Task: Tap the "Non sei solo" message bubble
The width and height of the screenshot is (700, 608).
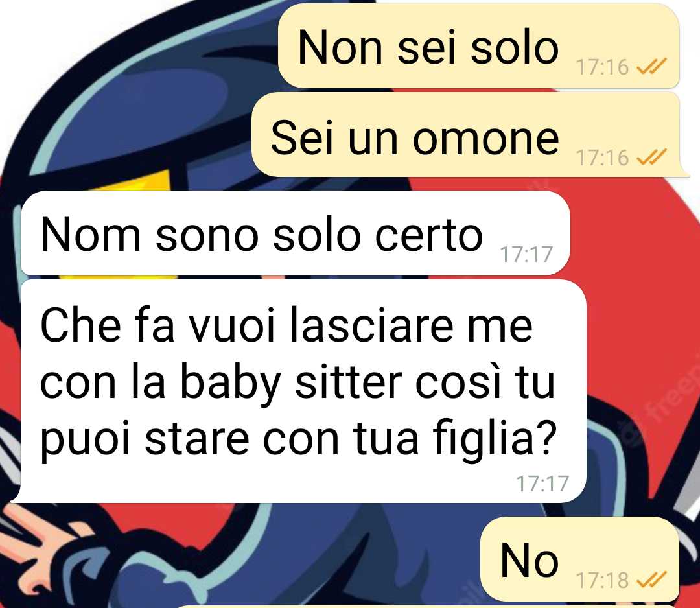Action: coord(478,45)
